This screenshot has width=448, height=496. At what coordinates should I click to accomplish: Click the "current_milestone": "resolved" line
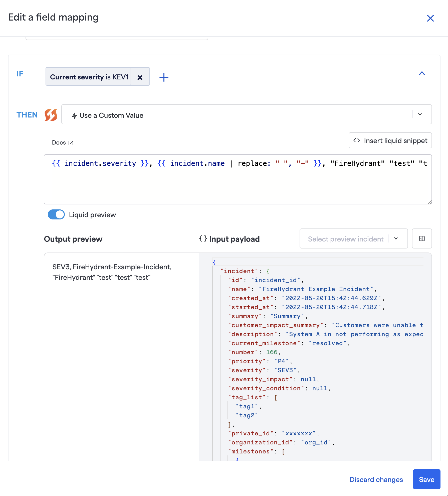(x=289, y=343)
